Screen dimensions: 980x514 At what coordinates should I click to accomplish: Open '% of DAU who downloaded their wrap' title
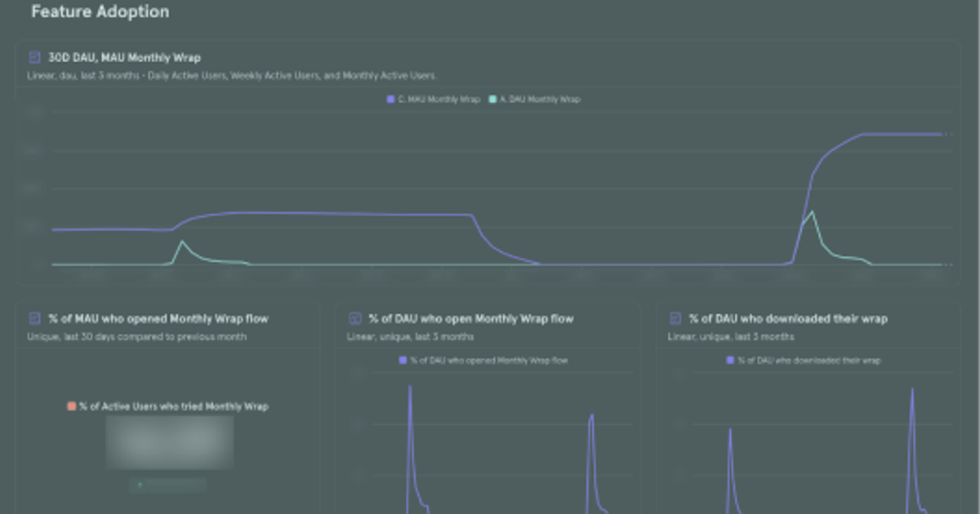tap(788, 318)
